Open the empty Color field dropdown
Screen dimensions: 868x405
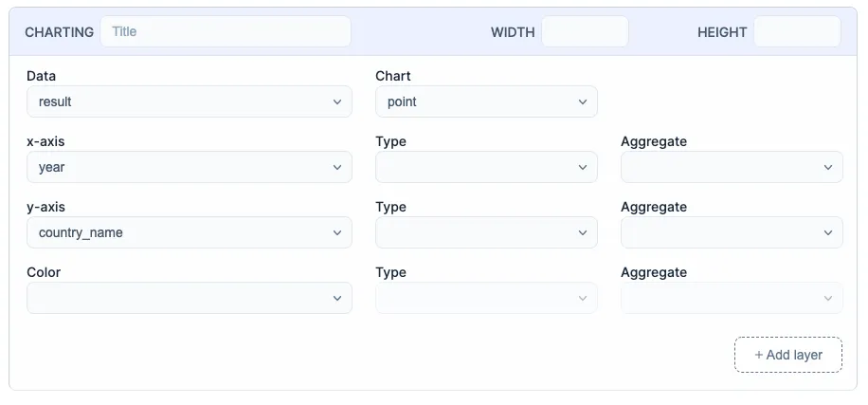[x=190, y=298]
